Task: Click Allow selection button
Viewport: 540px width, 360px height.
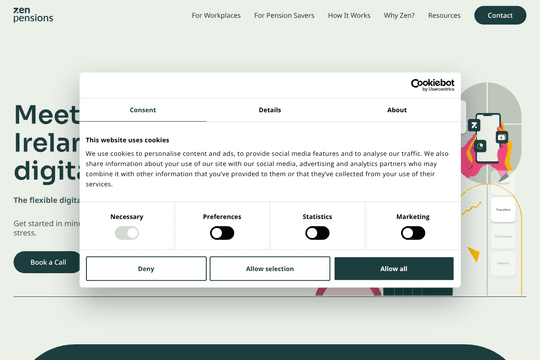Action: [x=270, y=269]
